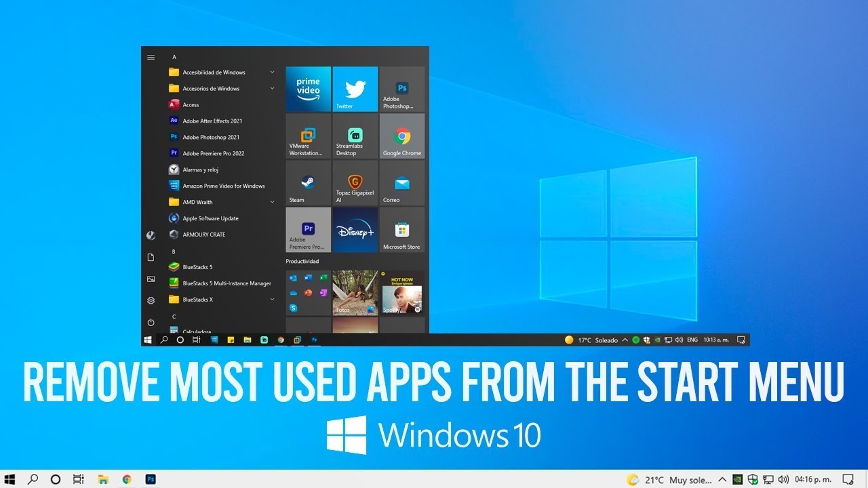Open the Correo mail tile
Image resolution: width=868 pixels, height=488 pixels.
click(402, 183)
